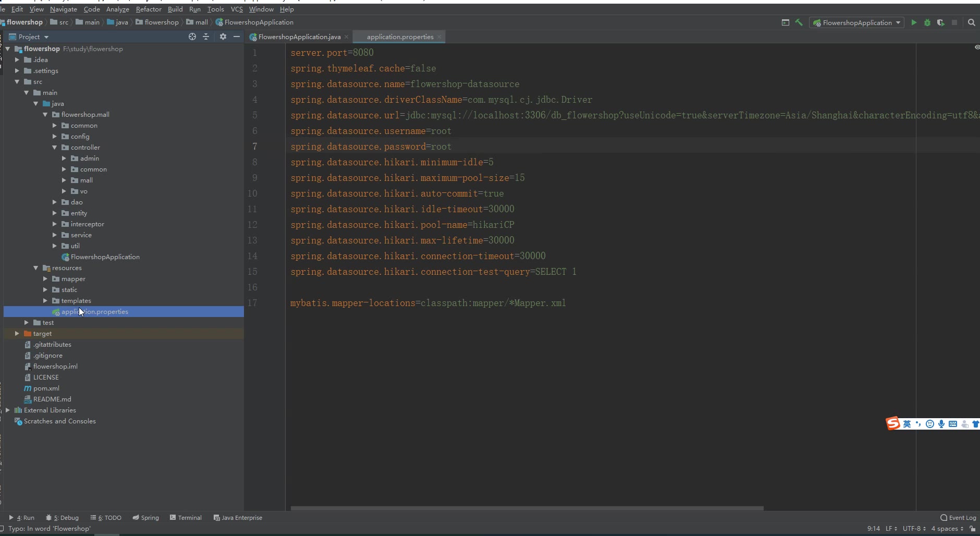Viewport: 980px width, 536px height.
Task: Open the Refactor menu
Action: coord(149,9)
